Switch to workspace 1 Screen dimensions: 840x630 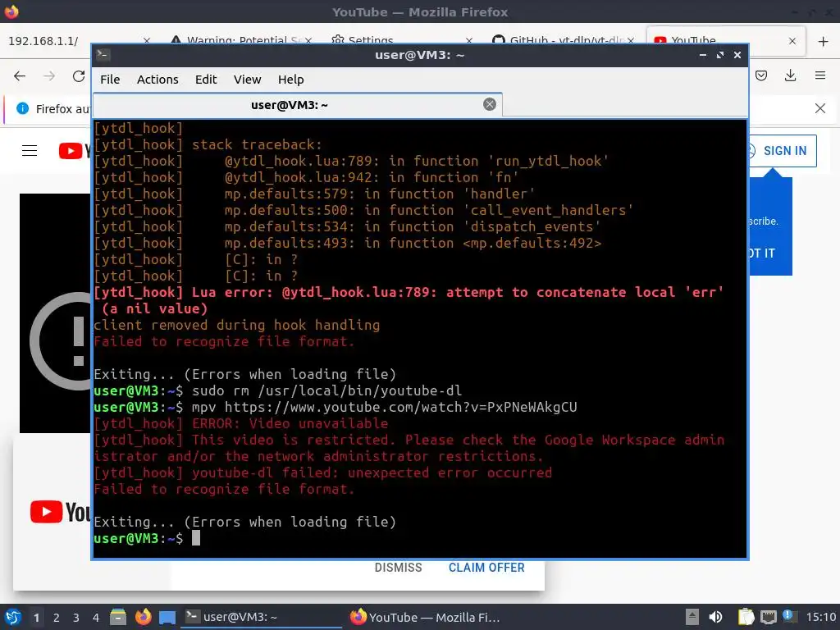click(36, 618)
